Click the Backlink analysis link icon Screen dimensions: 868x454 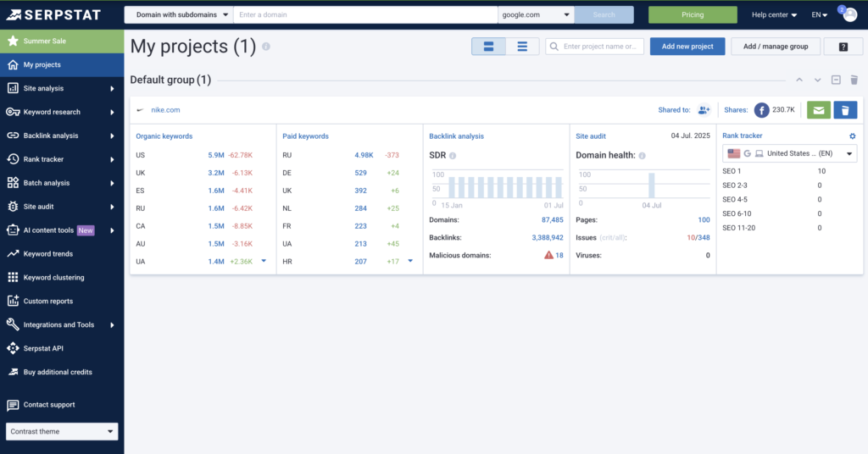pyautogui.click(x=13, y=136)
